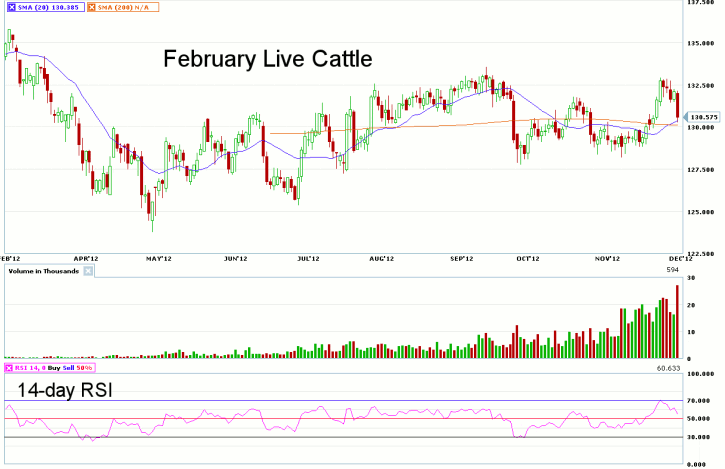Click the MAY'12 date axis label
Image resolution: width=725 pixels, height=469 pixels.
[x=154, y=259]
